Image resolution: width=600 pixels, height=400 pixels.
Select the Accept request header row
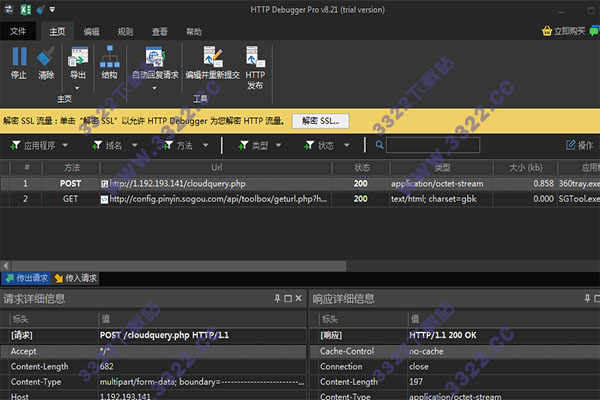coord(153,351)
